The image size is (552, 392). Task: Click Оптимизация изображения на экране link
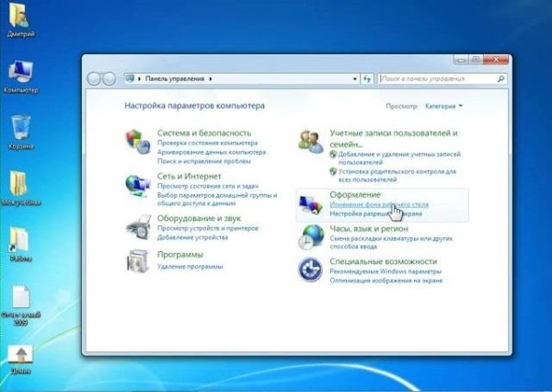coord(385,281)
